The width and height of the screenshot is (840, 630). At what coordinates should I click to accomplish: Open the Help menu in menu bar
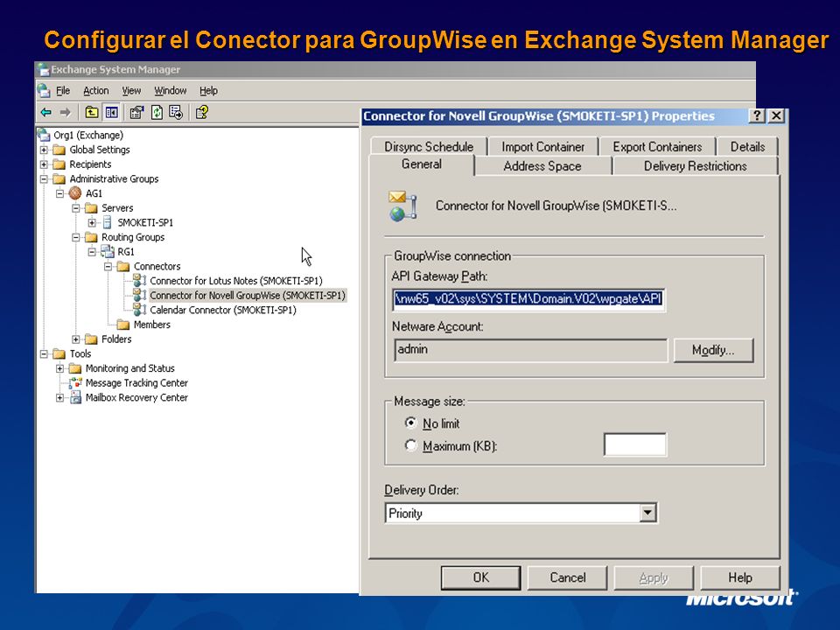(x=208, y=90)
